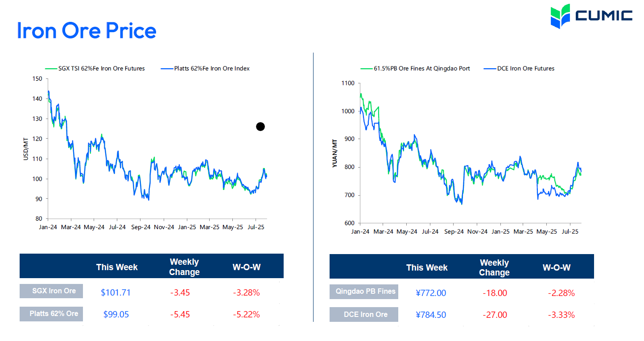Click the -18.00 Qingdao weekly change value
The width and height of the screenshot is (644, 341).
point(495,293)
